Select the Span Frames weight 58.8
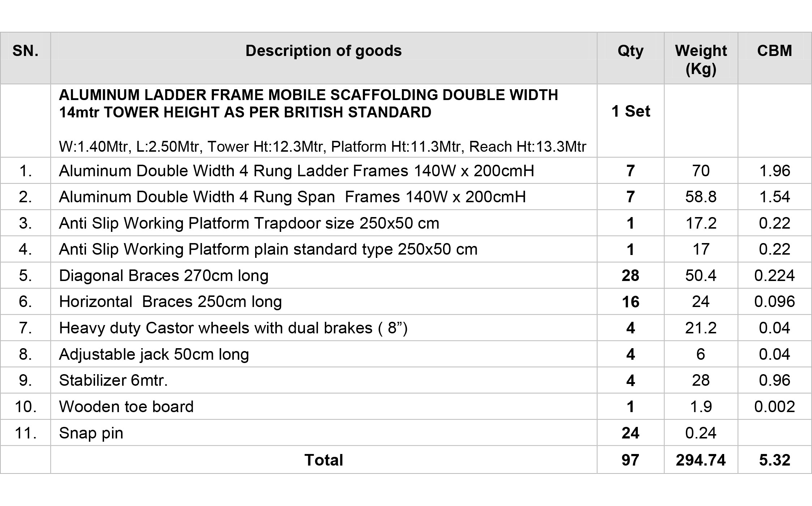Screen dimensions: 812x506 [701, 197]
